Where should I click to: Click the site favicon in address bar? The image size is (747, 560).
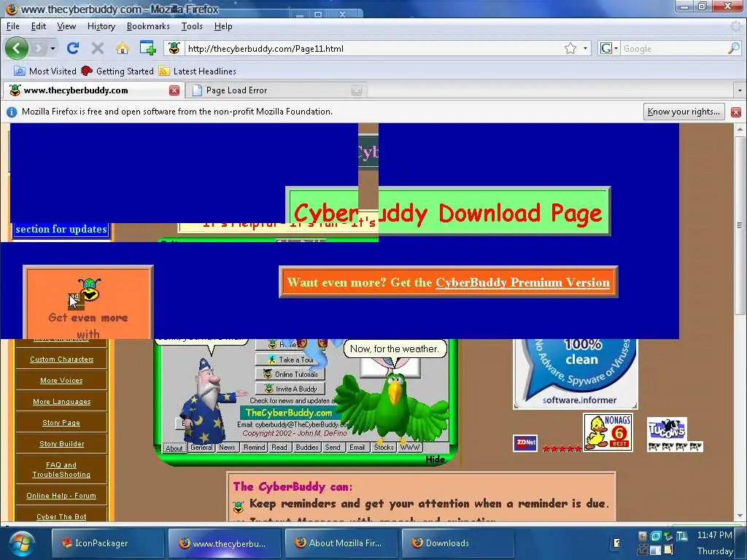point(174,48)
